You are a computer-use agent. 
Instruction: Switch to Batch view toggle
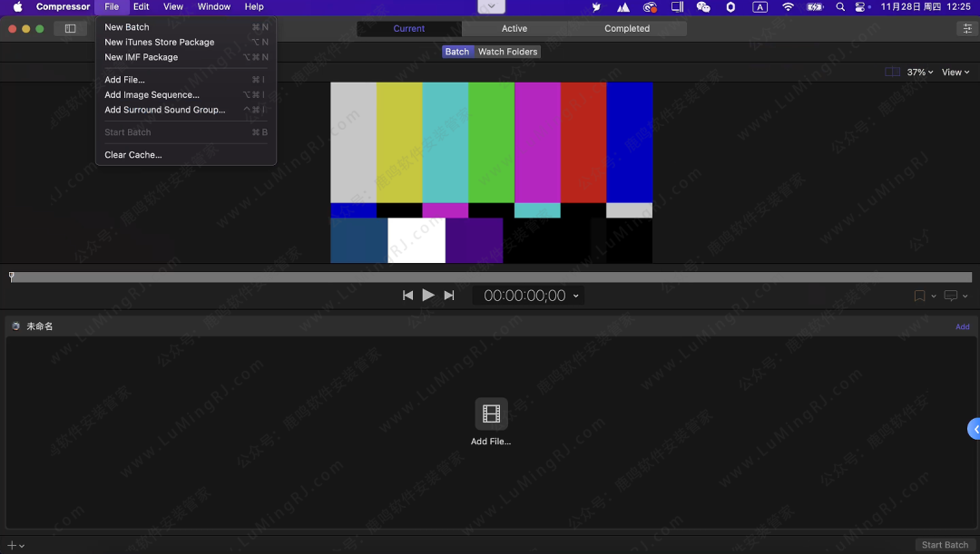457,52
